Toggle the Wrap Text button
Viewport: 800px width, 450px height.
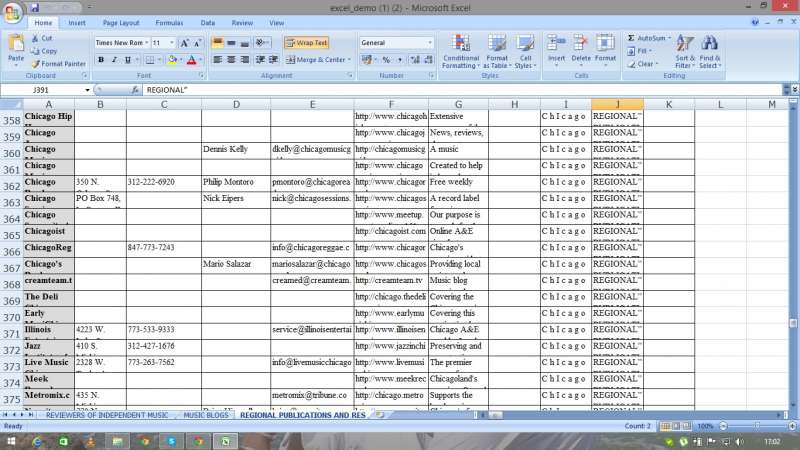[x=306, y=43]
